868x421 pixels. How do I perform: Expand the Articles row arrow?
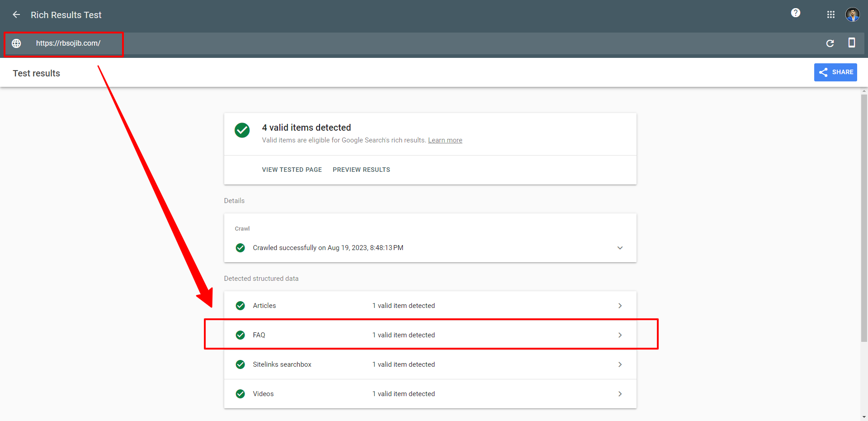tap(620, 306)
